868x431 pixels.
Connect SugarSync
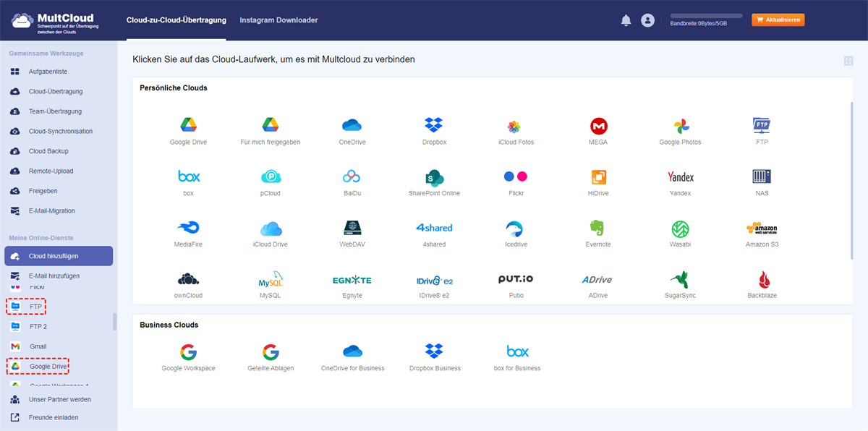pyautogui.click(x=680, y=285)
